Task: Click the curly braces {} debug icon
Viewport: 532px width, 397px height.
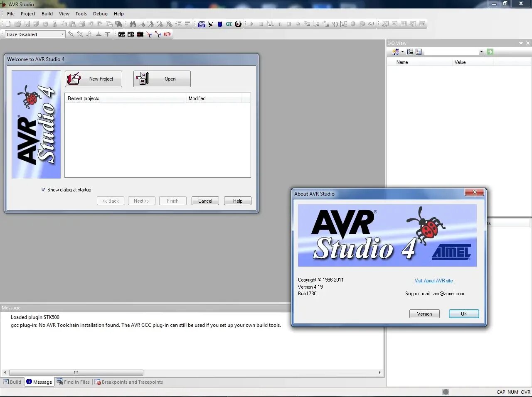Action: [x=335, y=24]
